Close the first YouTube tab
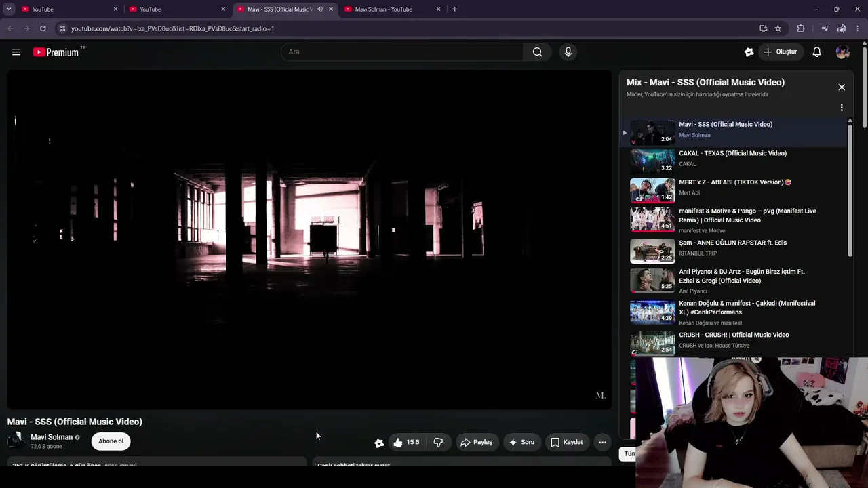The width and height of the screenshot is (868, 488). 115,9
